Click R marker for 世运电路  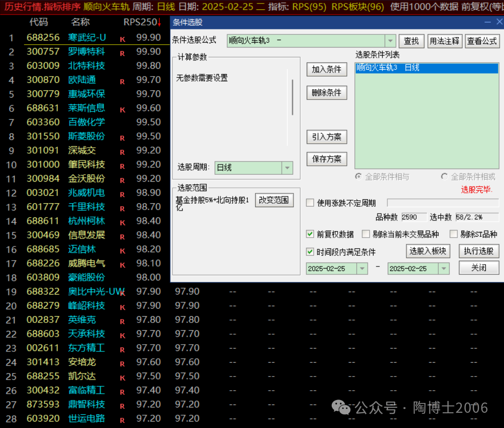123,421
